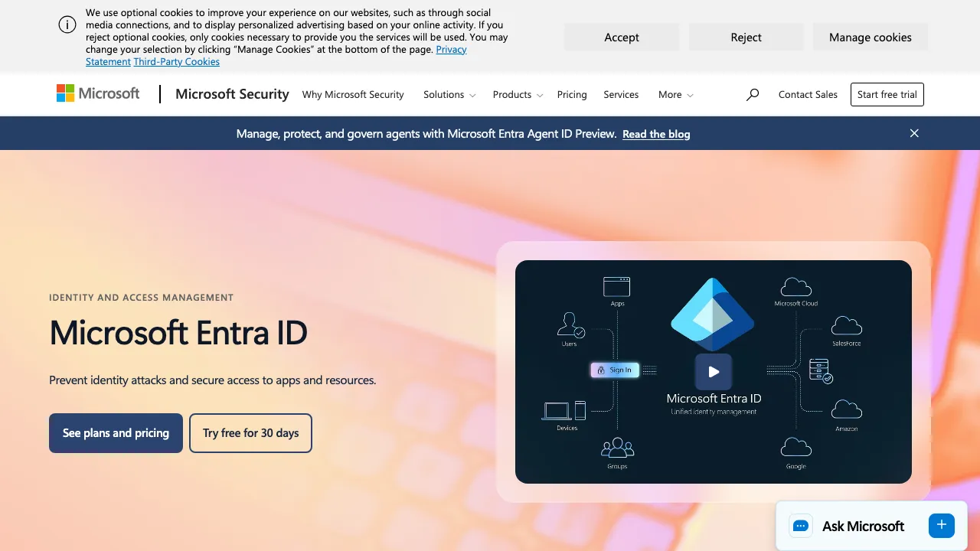Image resolution: width=980 pixels, height=551 pixels.
Task: Select Pricing in the navigation bar
Action: (x=572, y=94)
